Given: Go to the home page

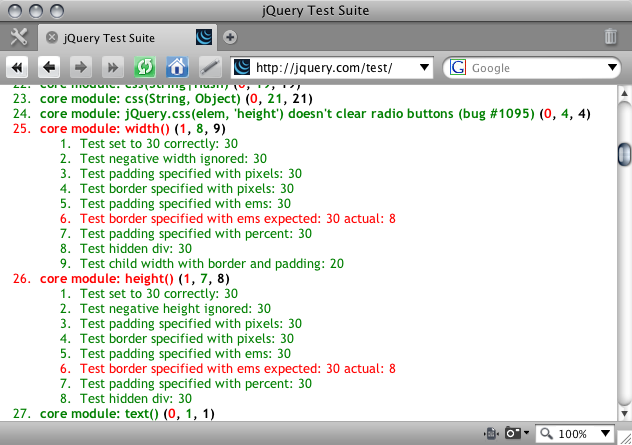Looking at the screenshot, I should [177, 68].
